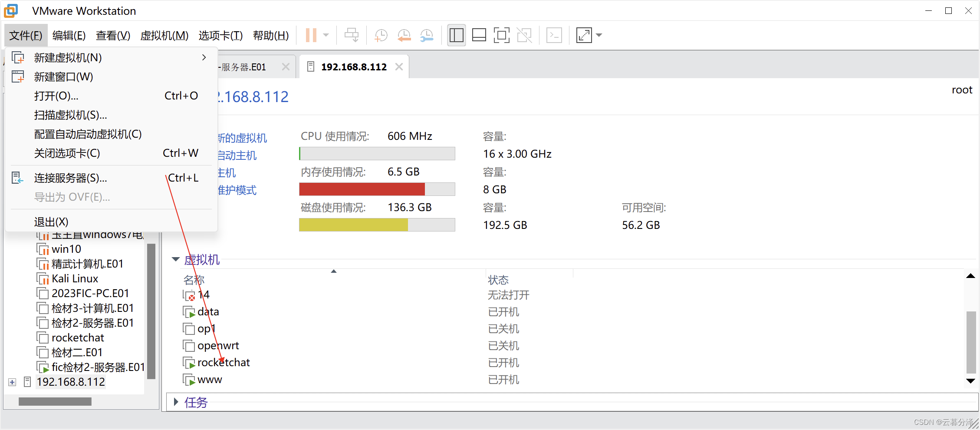Click the send Ctrl+Alt+Del toolbar icon
Image resolution: width=980 pixels, height=430 pixels.
tap(351, 35)
